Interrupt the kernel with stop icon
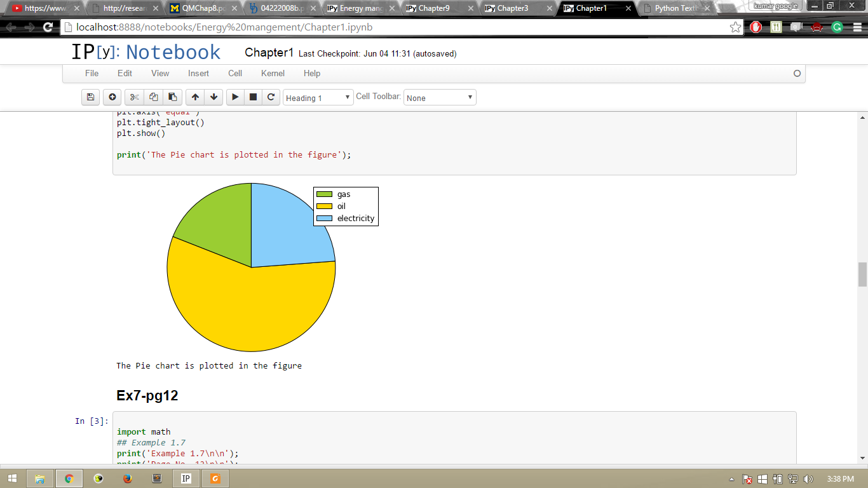The image size is (868, 488). point(253,97)
